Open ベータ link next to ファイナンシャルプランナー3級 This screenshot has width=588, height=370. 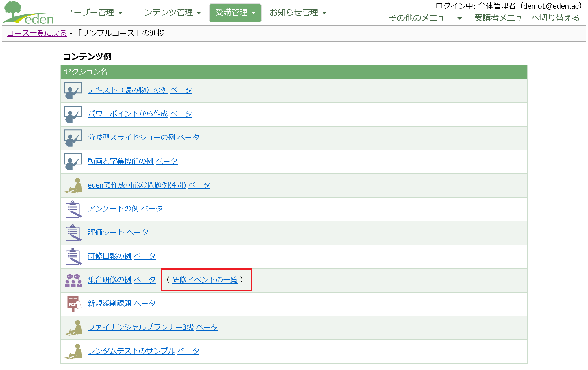[207, 327]
